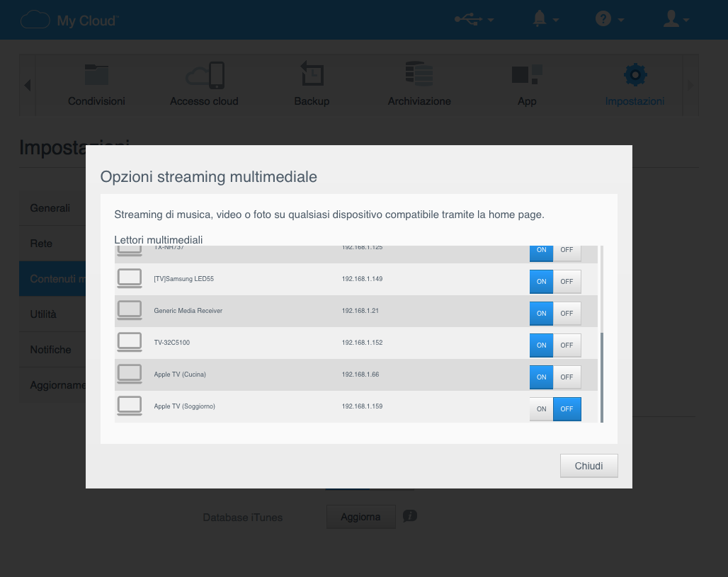Select the Aggiornamento firmware tab
The width and height of the screenshot is (728, 577).
pyautogui.click(x=52, y=385)
